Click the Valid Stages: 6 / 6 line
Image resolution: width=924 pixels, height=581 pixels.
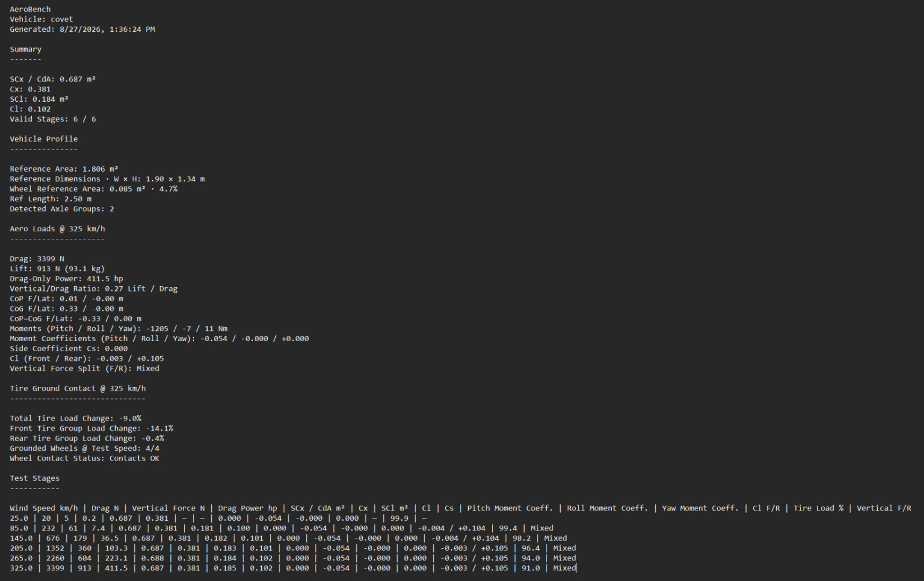(x=53, y=119)
